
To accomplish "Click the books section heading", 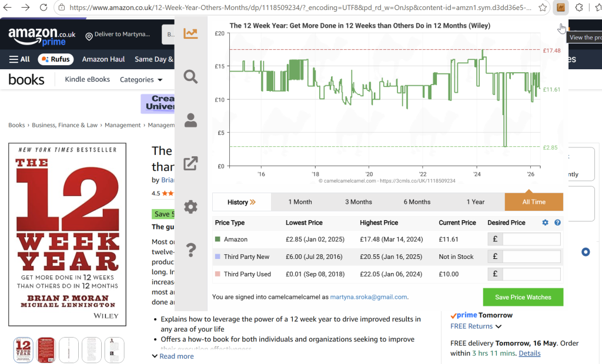I will (26, 79).
